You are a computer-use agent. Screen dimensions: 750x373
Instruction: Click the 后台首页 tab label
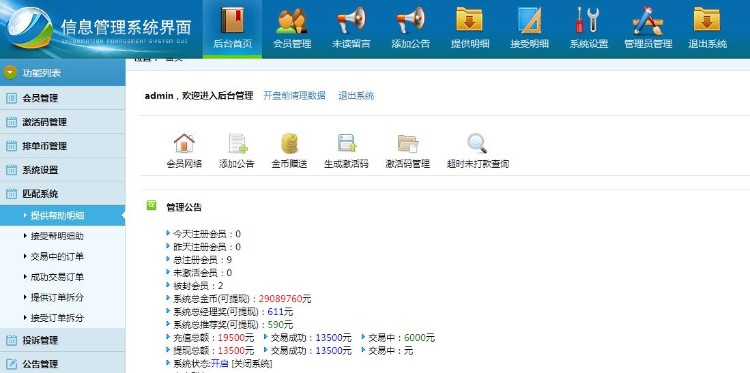pyautogui.click(x=232, y=44)
